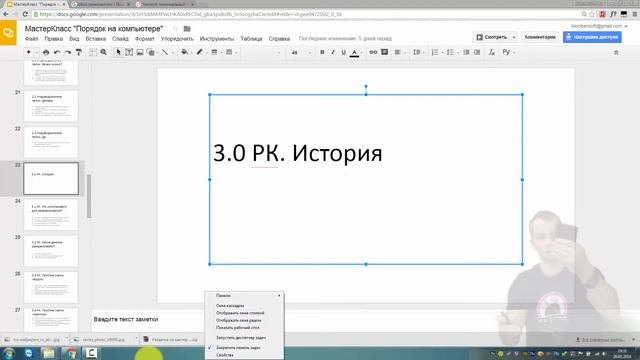Expand the Line tool options arrow
640x360 pixels.
pyautogui.click(x=173, y=53)
